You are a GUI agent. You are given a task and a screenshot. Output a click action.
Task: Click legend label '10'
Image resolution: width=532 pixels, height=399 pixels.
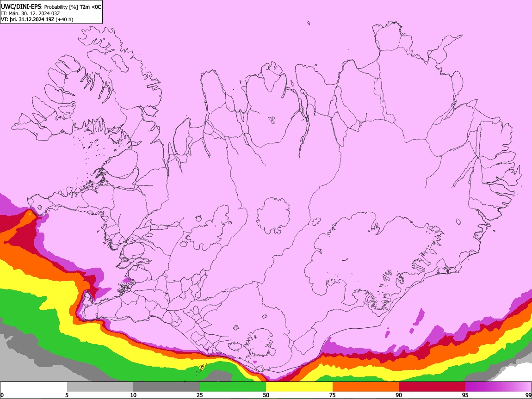click(x=133, y=395)
